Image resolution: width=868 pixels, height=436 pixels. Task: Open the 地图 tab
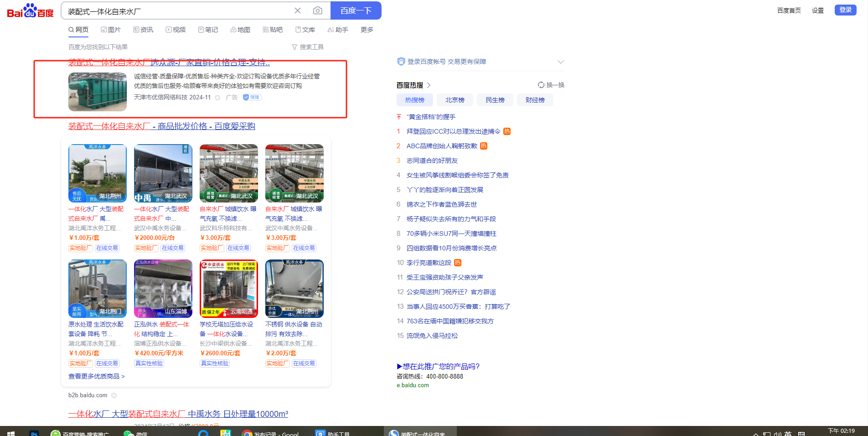click(x=240, y=30)
